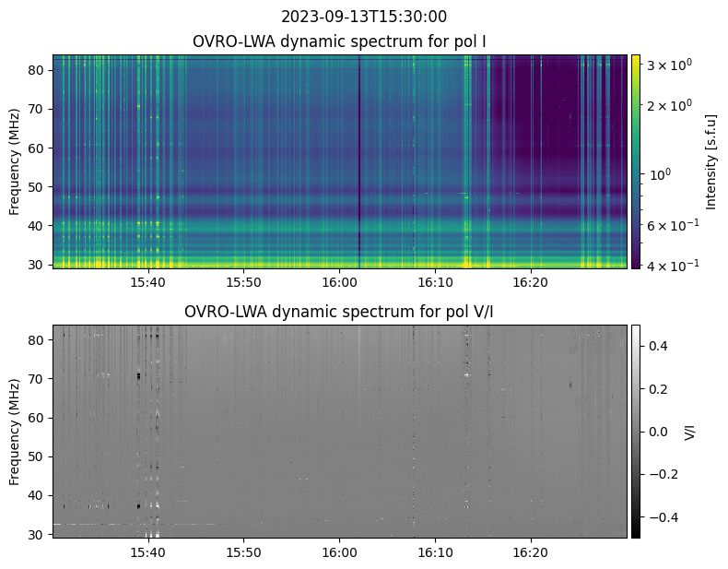Click the yellow top of intensity colorbar
Screen dimensions: 728x569
tap(635, 59)
